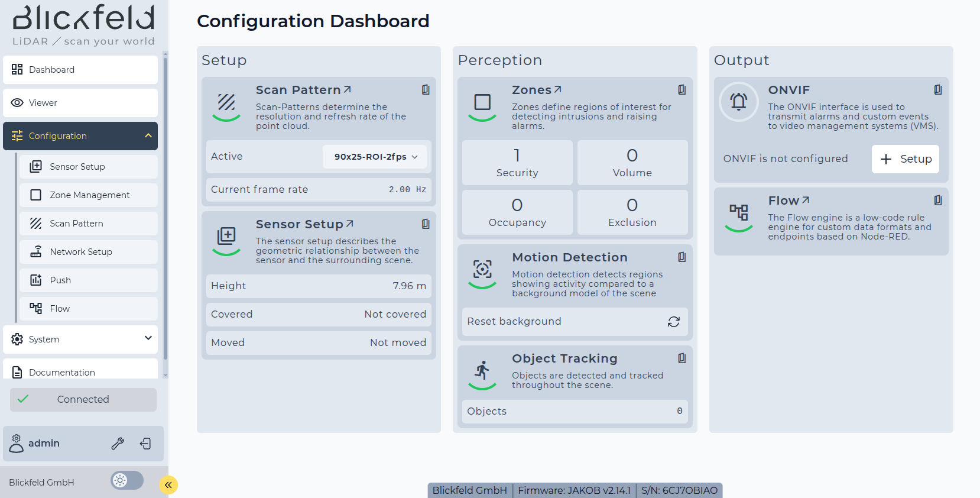Open documentation icon on ONVIF card
Screen dimensions: 980x498
click(x=937, y=90)
